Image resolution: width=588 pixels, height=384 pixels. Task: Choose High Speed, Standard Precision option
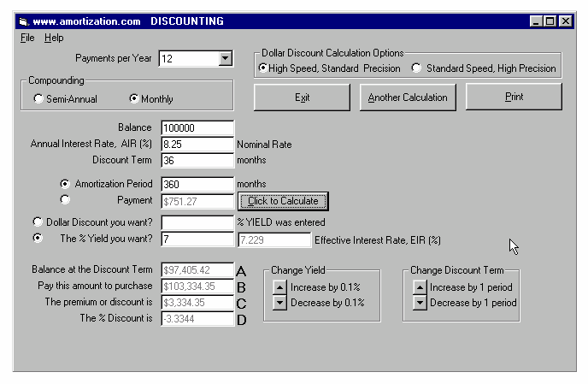pyautogui.click(x=264, y=68)
